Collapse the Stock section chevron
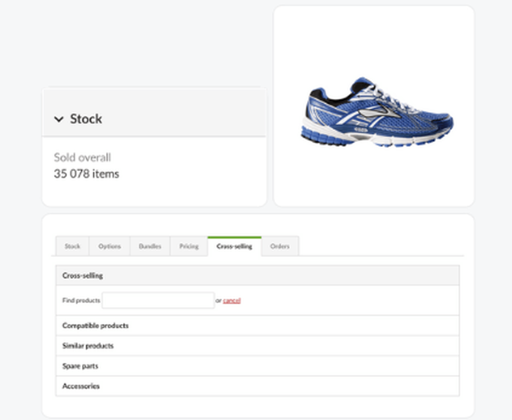The height and width of the screenshot is (420, 512). coord(59,119)
